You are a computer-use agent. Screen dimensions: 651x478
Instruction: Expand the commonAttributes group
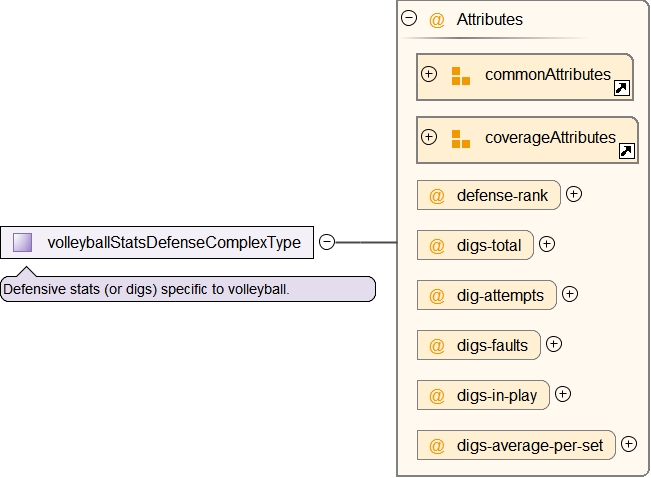pos(429,74)
